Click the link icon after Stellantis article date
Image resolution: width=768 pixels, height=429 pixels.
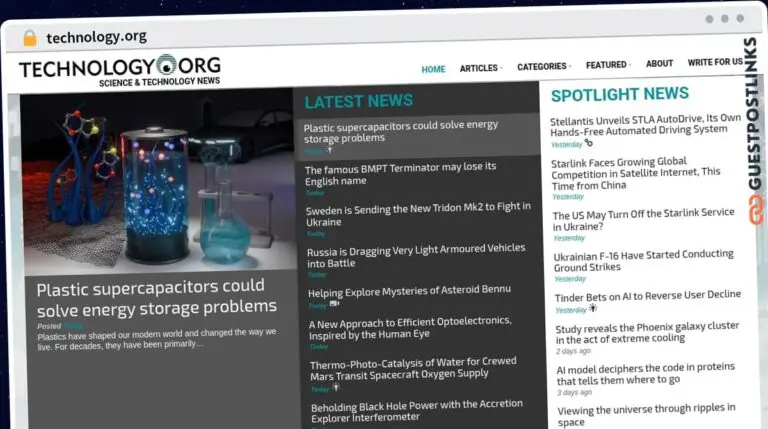[589, 143]
